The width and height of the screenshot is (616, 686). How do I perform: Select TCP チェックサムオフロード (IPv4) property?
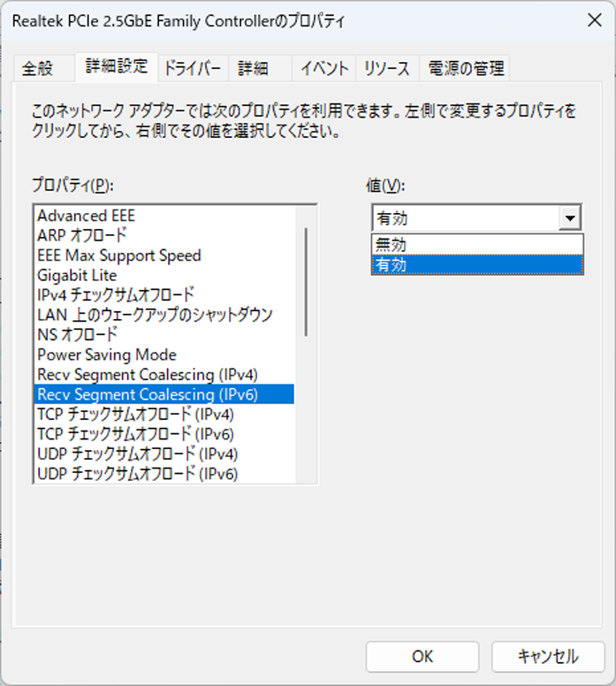[164, 414]
